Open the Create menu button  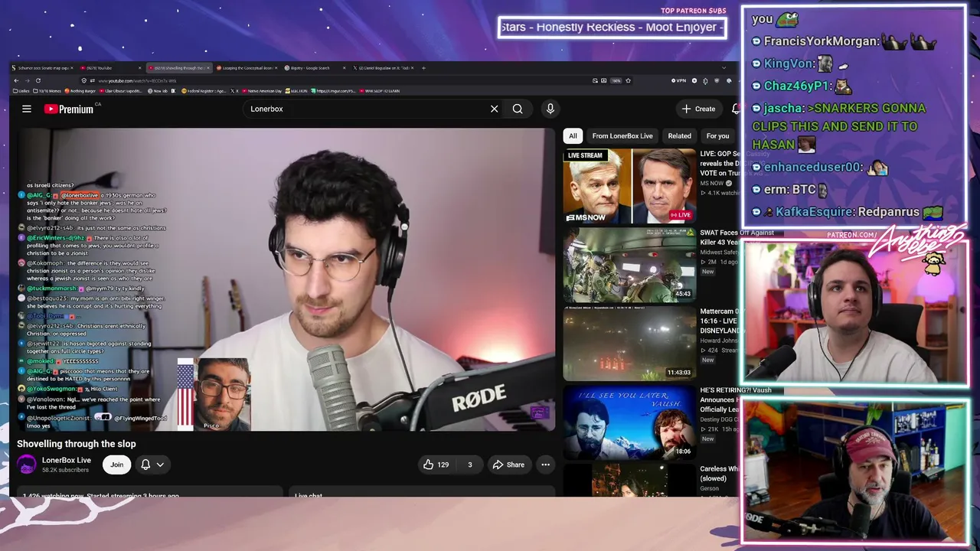(x=698, y=109)
